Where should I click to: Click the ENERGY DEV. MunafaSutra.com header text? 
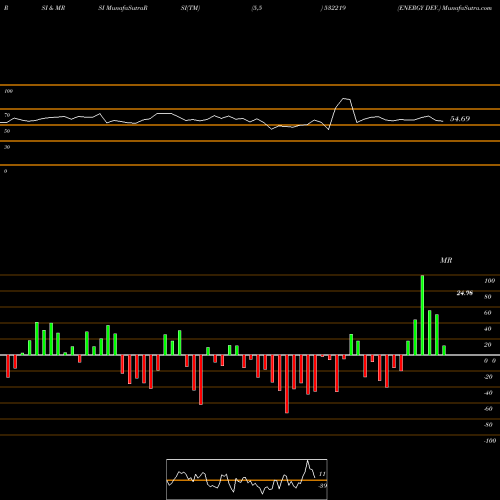(444, 8)
